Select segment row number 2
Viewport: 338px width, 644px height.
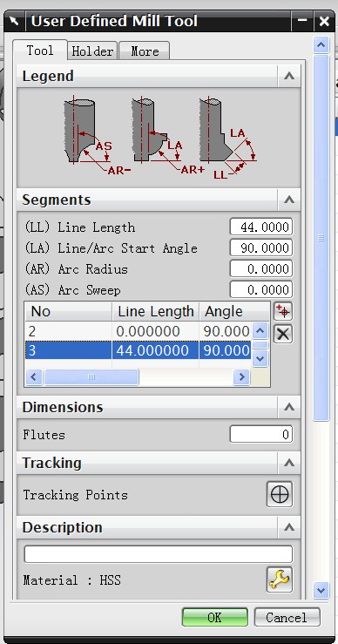[138, 331]
